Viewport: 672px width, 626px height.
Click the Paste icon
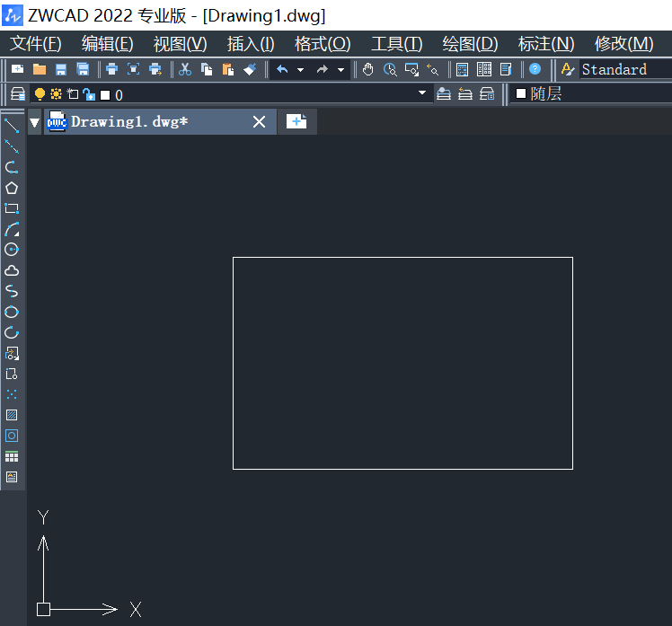click(x=228, y=69)
